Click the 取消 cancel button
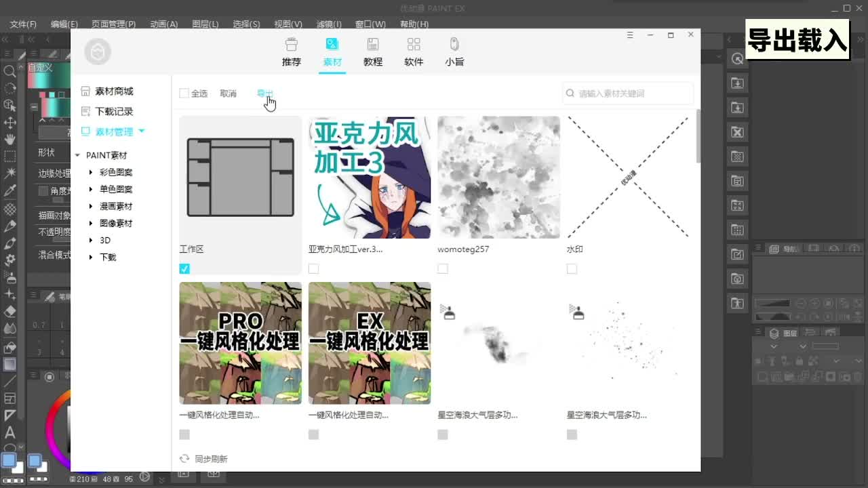Viewport: 868px width, 488px height. [229, 94]
